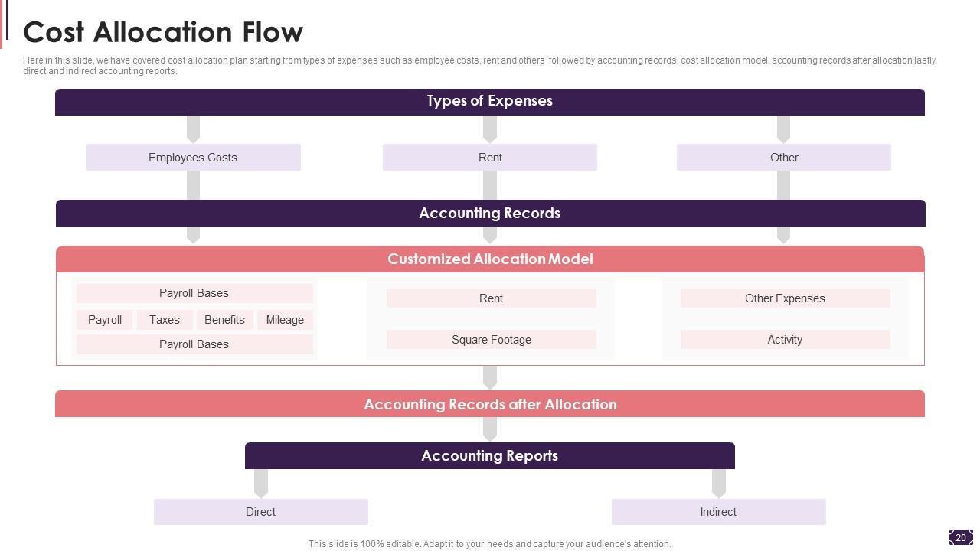This screenshot has height=551, width=980.
Task: Select the Mileage box
Action: click(285, 320)
